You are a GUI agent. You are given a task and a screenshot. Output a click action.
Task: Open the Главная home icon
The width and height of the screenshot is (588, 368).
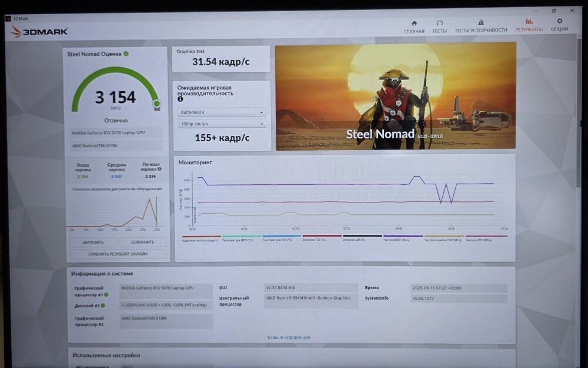pyautogui.click(x=414, y=23)
